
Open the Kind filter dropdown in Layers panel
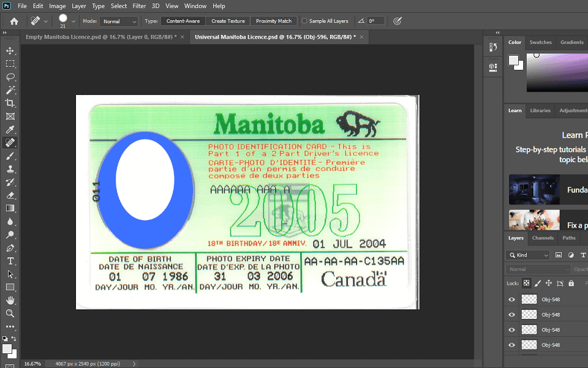527,255
